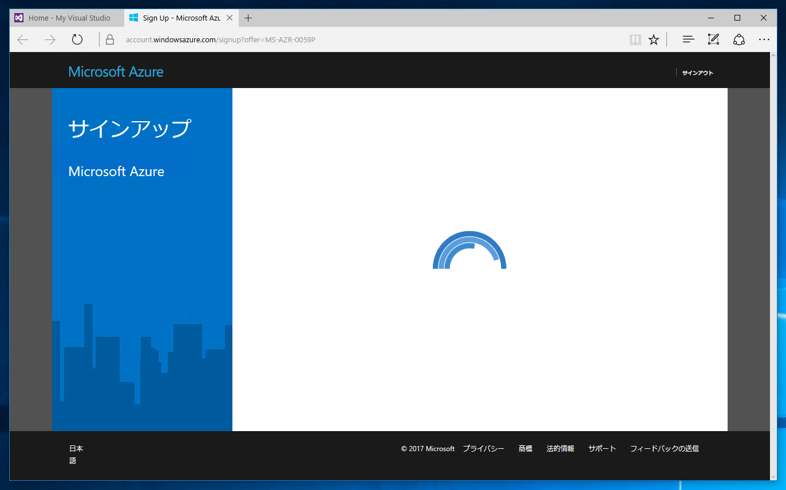Open a new tab with plus button
Screen dimensions: 786x490
(x=248, y=18)
